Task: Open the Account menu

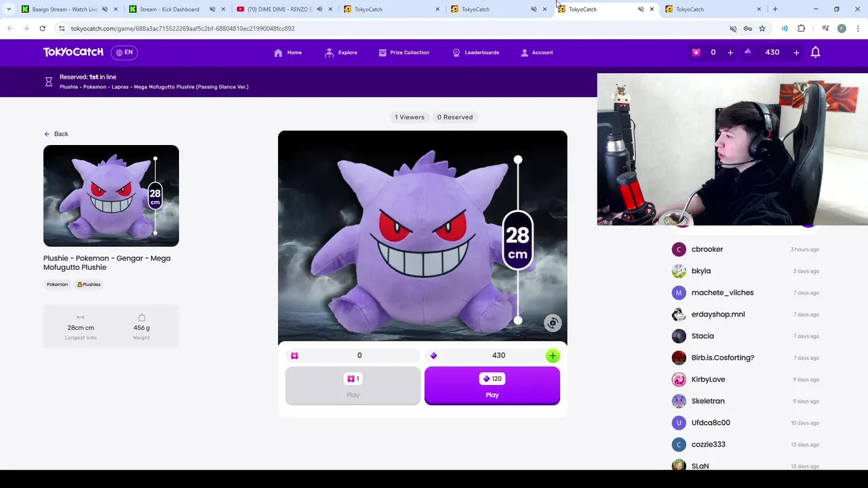Action: [536, 52]
